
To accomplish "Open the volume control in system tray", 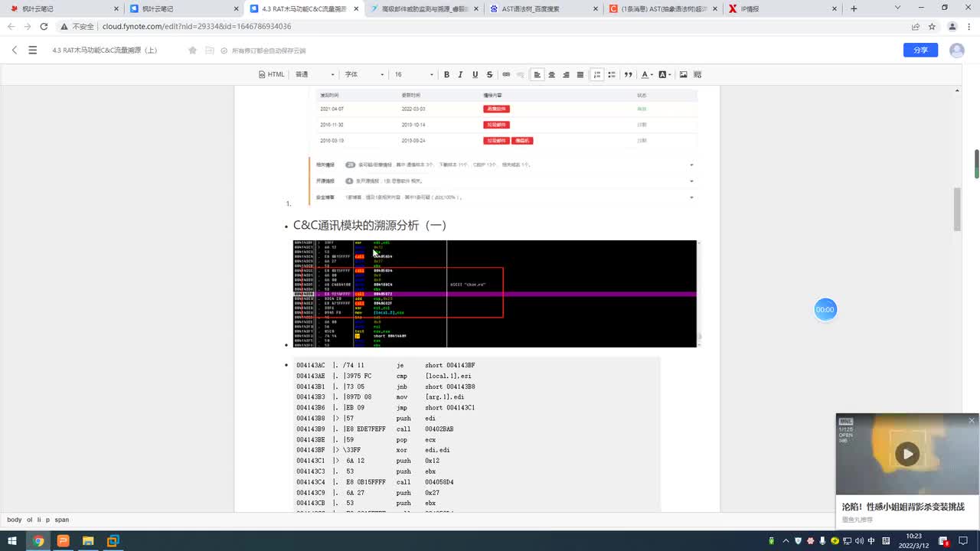I will (860, 541).
